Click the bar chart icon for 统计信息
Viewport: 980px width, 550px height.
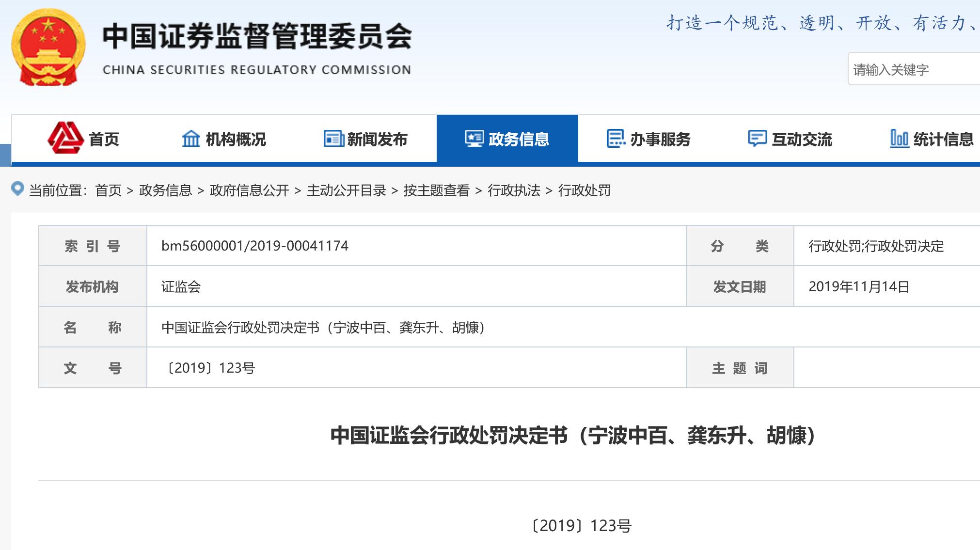(x=899, y=139)
